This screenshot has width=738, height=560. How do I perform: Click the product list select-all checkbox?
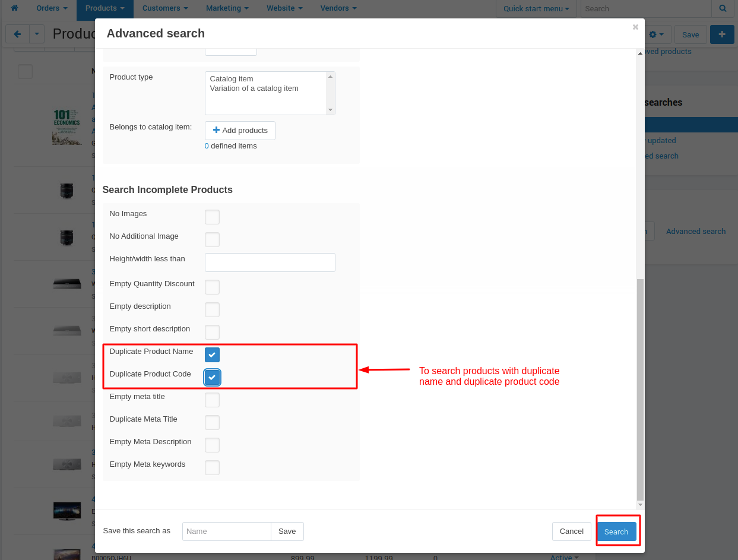(x=25, y=72)
